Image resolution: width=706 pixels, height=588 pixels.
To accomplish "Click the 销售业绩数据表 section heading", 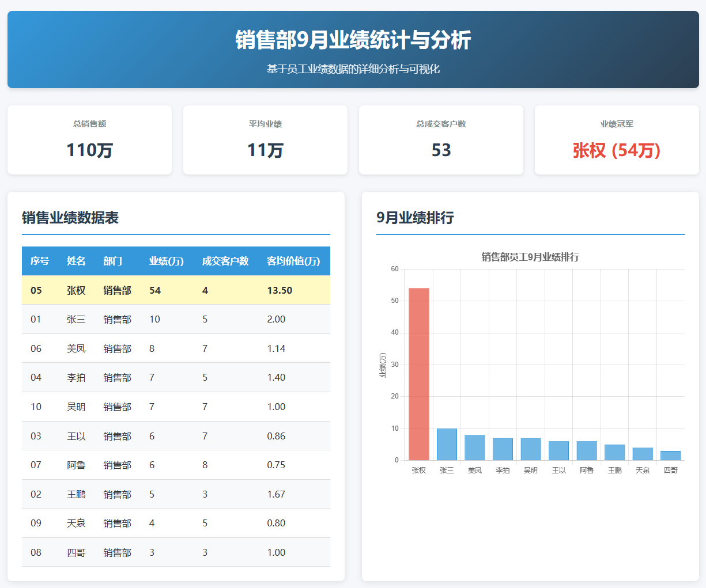I will pyautogui.click(x=70, y=218).
